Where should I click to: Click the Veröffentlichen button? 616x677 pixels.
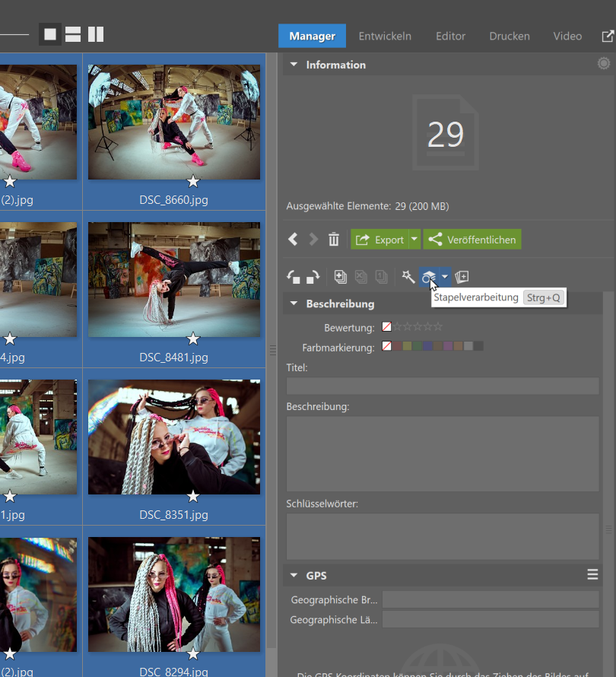472,240
